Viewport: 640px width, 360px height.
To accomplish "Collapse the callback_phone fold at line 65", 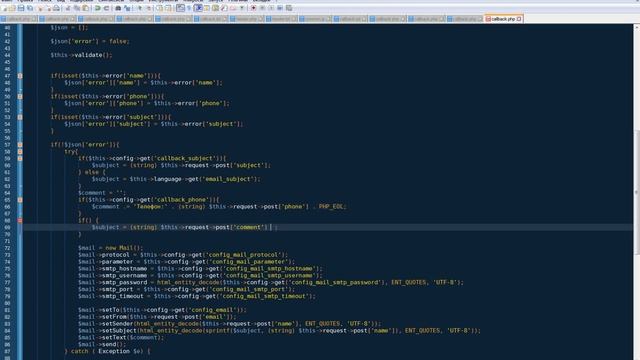I will tap(20, 200).
